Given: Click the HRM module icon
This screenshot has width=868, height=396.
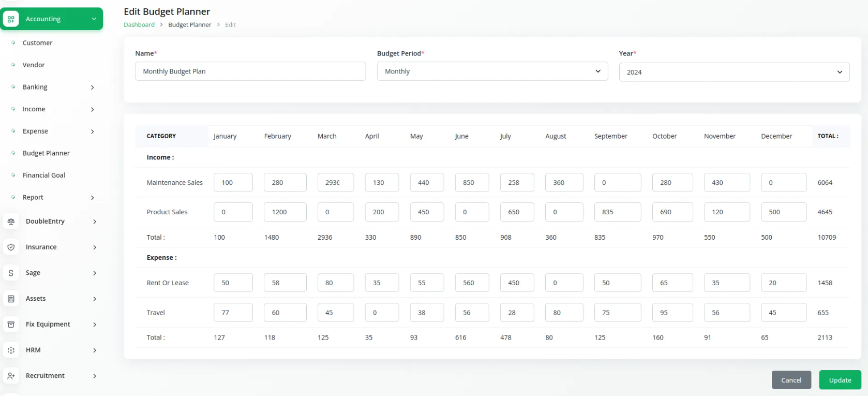Looking at the screenshot, I should point(11,350).
